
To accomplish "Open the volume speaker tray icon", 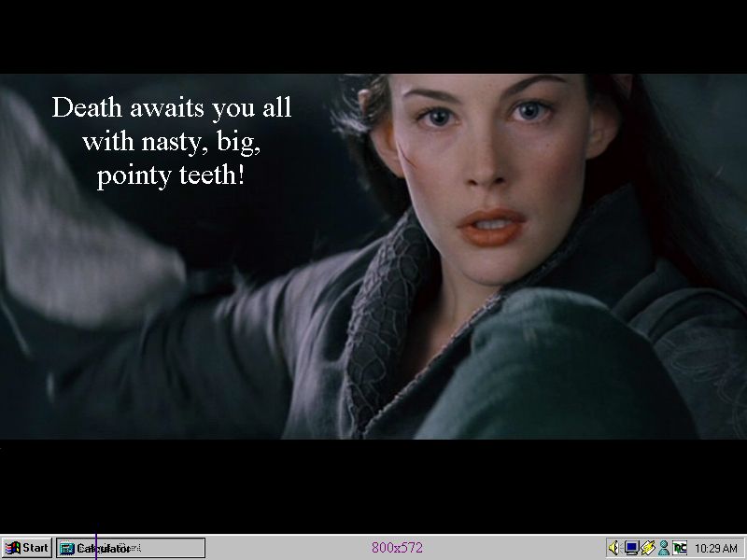I will (614, 548).
